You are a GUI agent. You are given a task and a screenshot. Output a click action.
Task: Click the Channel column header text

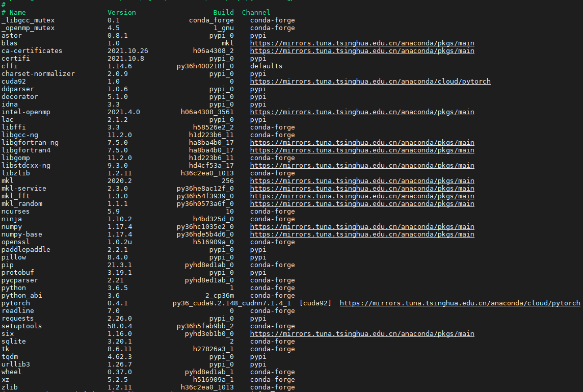256,12
